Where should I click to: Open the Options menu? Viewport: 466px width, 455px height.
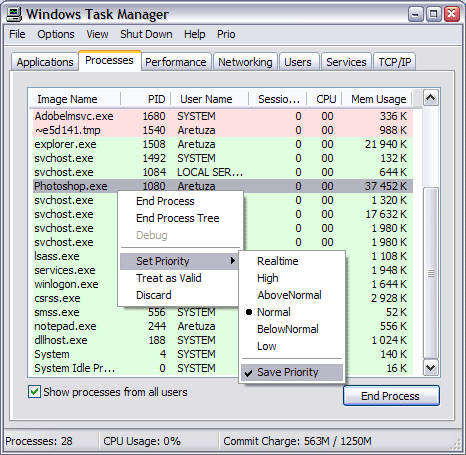(56, 34)
